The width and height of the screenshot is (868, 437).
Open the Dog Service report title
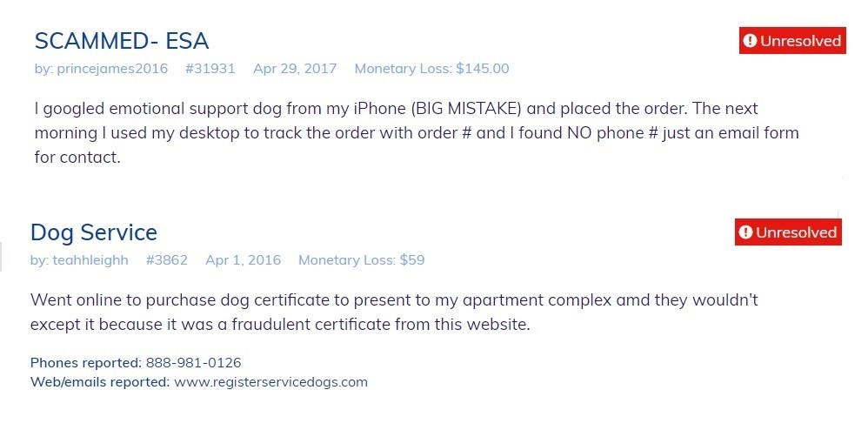(x=94, y=232)
